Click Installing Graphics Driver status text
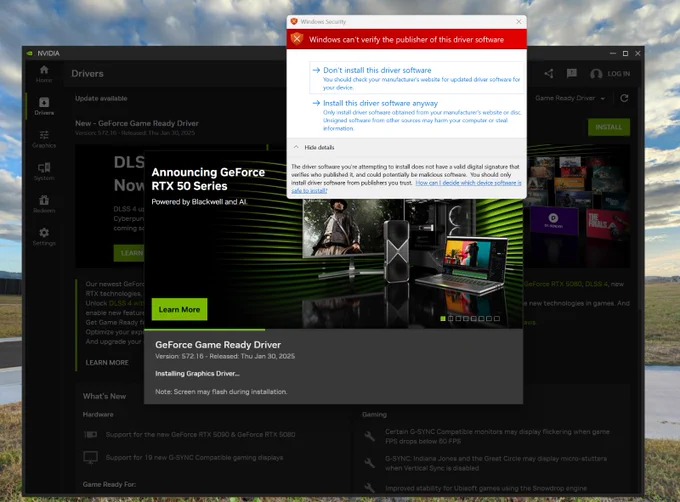 197,373
